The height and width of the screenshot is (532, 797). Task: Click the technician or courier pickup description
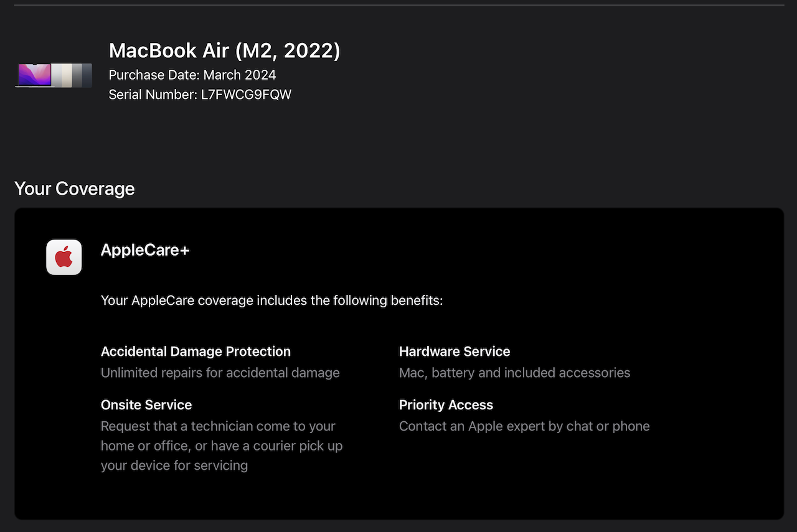pyautogui.click(x=222, y=446)
